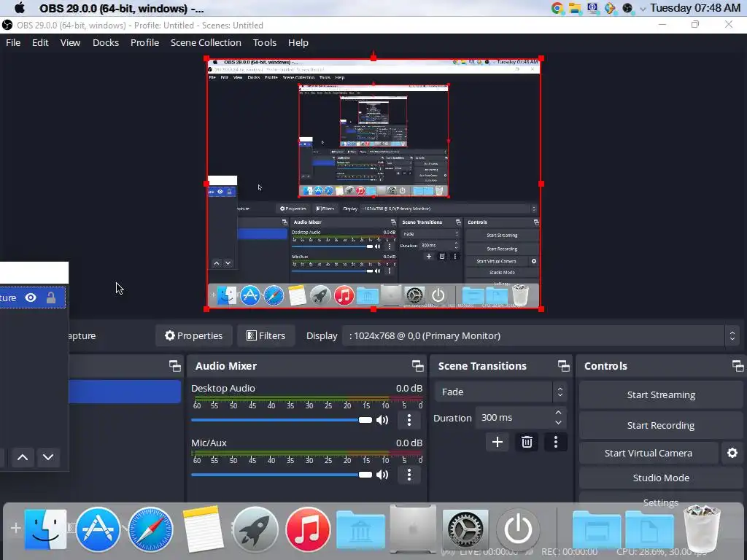The height and width of the screenshot is (560, 747).
Task: Open the Docks menu
Action: (x=106, y=42)
